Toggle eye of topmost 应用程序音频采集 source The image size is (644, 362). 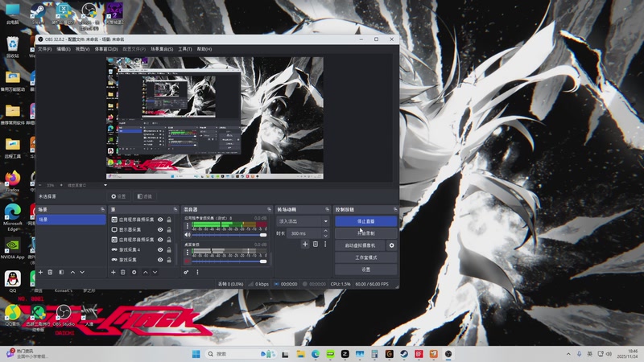(x=160, y=220)
